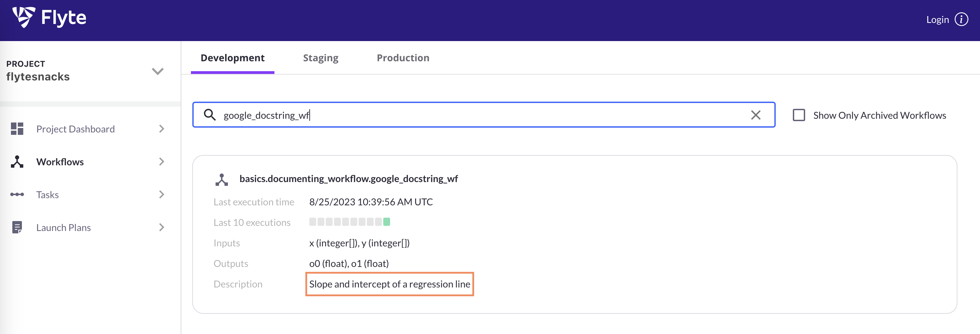Click the first gray execution status square

(313, 222)
